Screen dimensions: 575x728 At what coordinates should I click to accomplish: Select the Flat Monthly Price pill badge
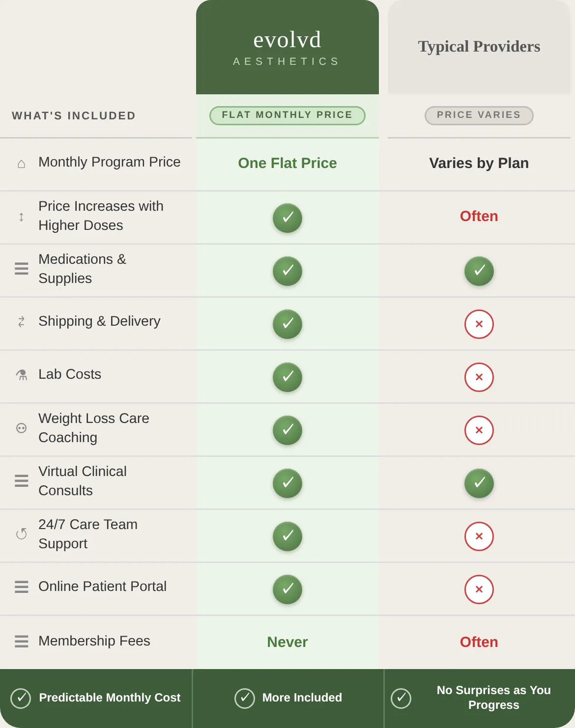tap(287, 115)
